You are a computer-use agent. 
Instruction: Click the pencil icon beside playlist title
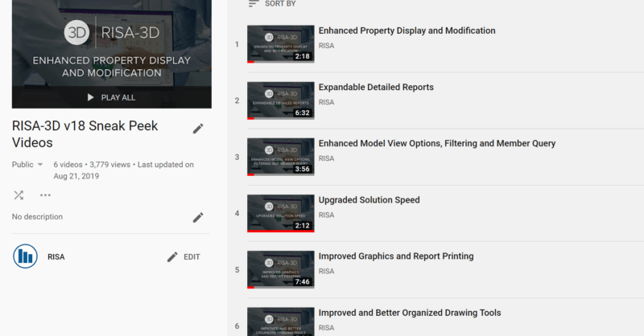pos(198,129)
